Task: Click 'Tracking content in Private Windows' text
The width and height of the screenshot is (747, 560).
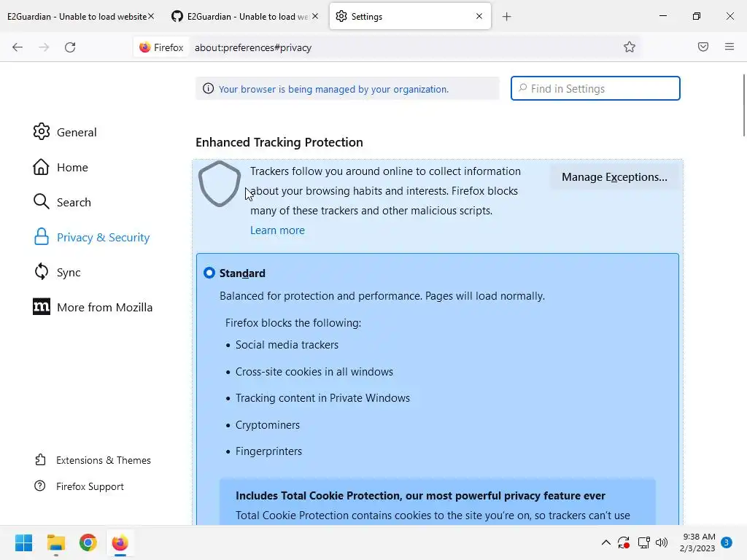Action: tap(322, 398)
